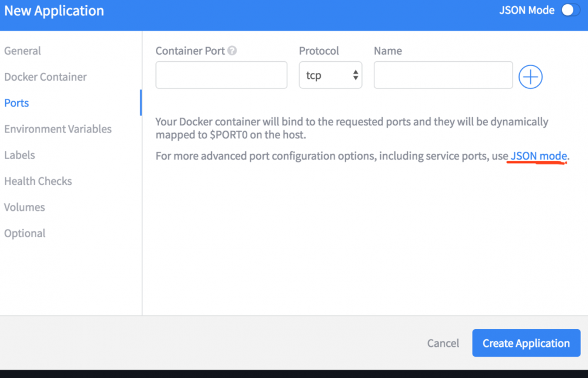The image size is (588, 378).
Task: Open the General section
Action: pos(22,51)
